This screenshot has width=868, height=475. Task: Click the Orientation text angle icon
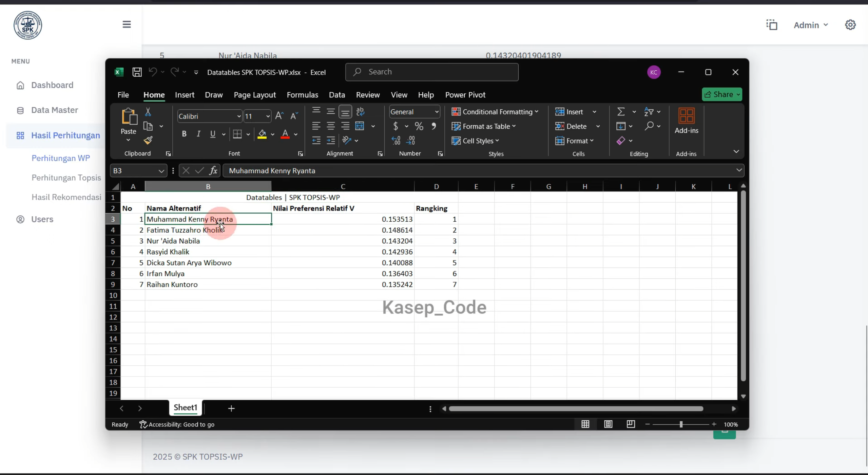point(346,140)
